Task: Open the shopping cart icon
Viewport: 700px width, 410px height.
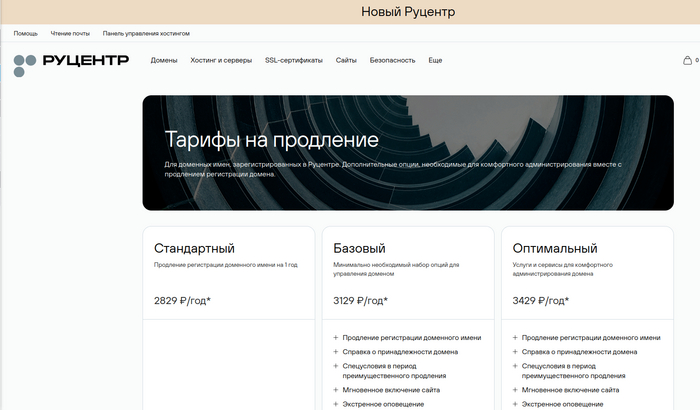Action: (688, 60)
